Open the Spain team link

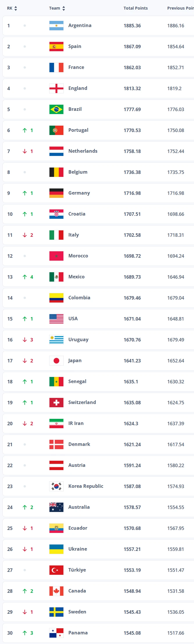75,46
